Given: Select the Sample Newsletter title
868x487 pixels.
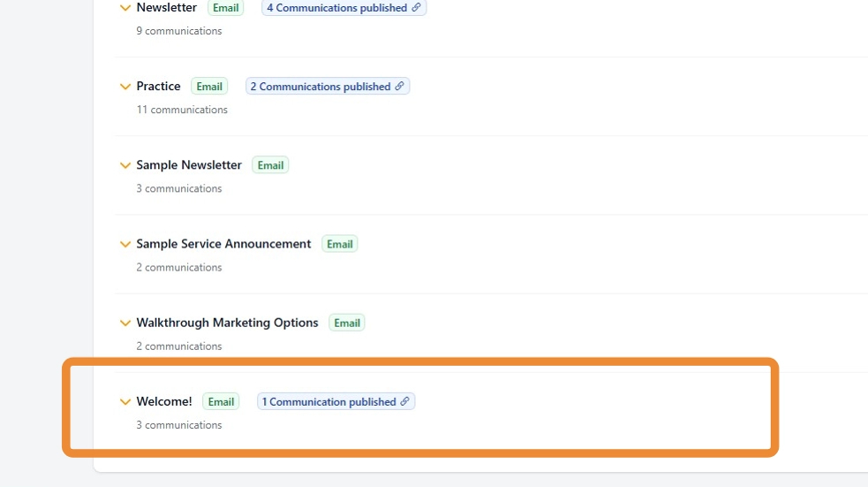Looking at the screenshot, I should coord(189,165).
